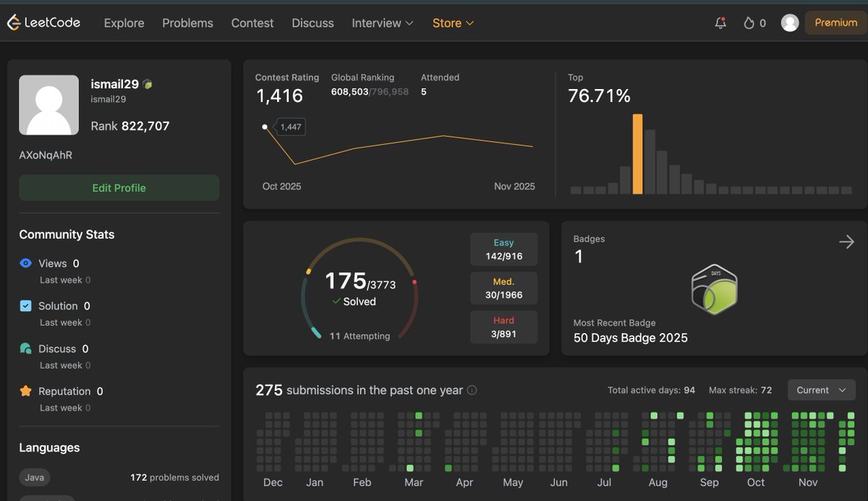Viewport: 868px width, 501px height.
Task: Click the Solution checkmark icon
Action: (x=26, y=306)
